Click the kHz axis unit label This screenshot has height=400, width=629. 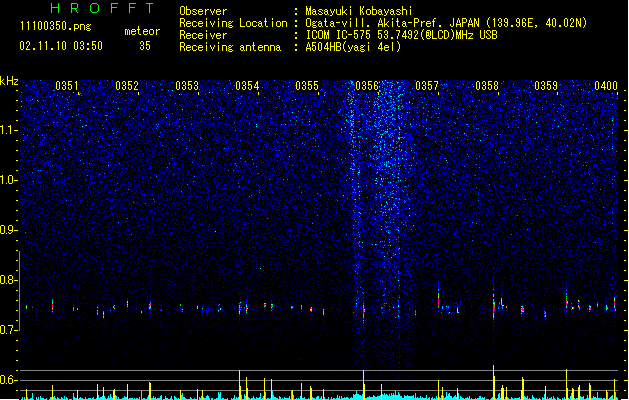click(9, 81)
